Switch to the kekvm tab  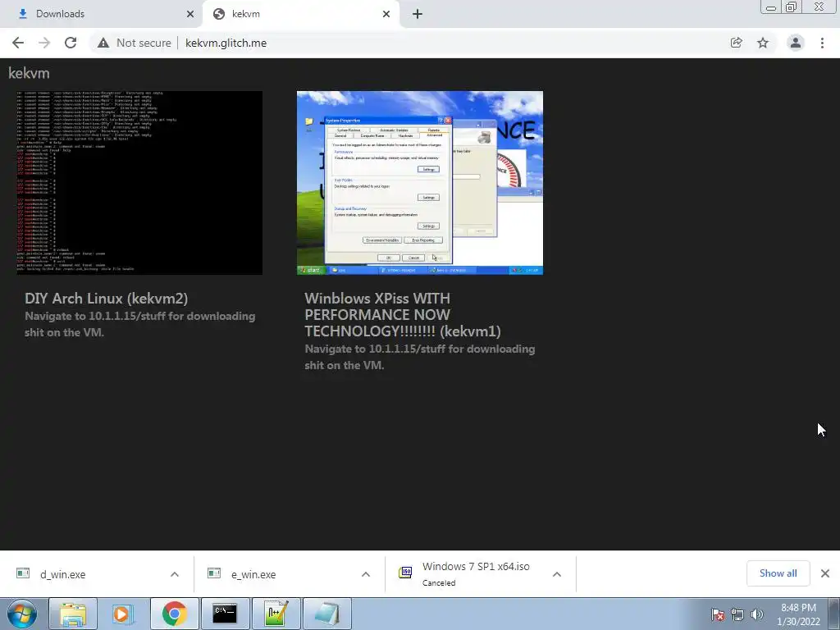pos(302,14)
